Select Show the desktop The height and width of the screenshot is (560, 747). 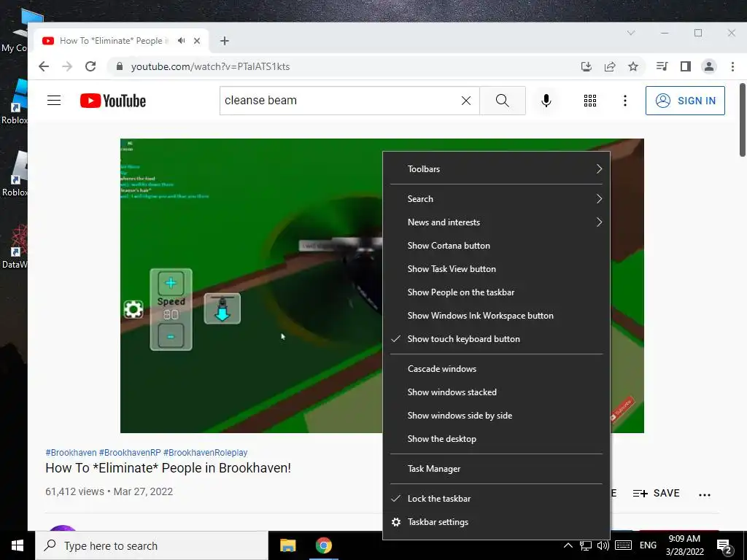click(496, 439)
